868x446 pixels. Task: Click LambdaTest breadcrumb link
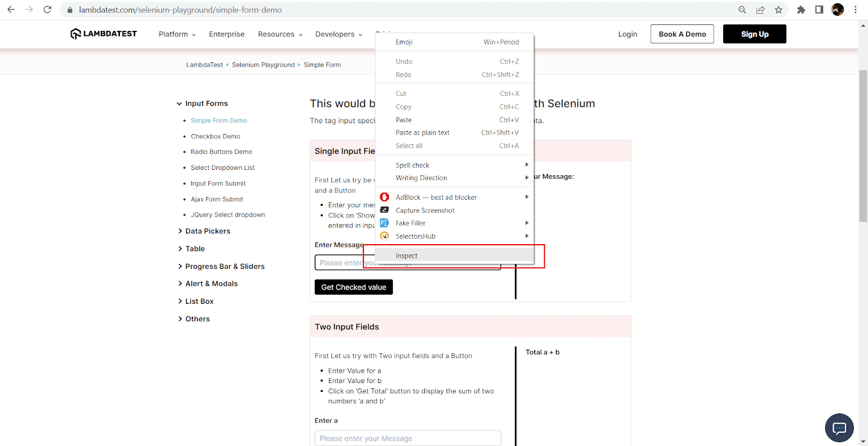205,65
